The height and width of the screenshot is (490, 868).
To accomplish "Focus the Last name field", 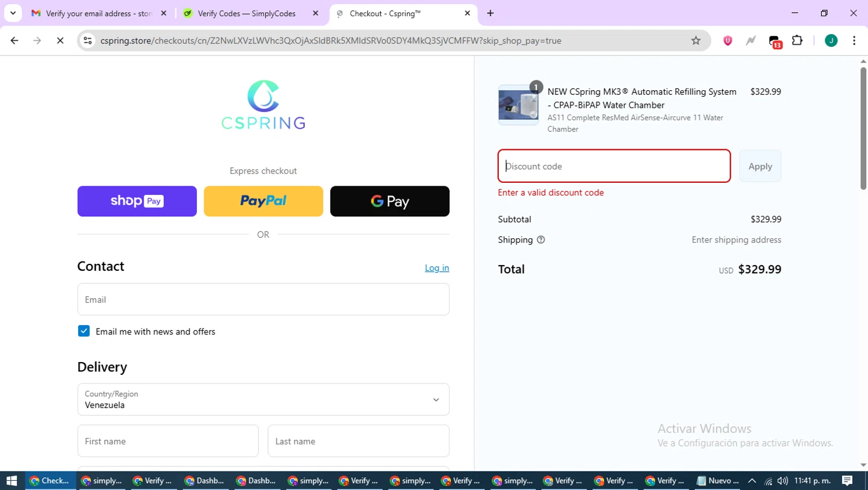I will [x=358, y=441].
